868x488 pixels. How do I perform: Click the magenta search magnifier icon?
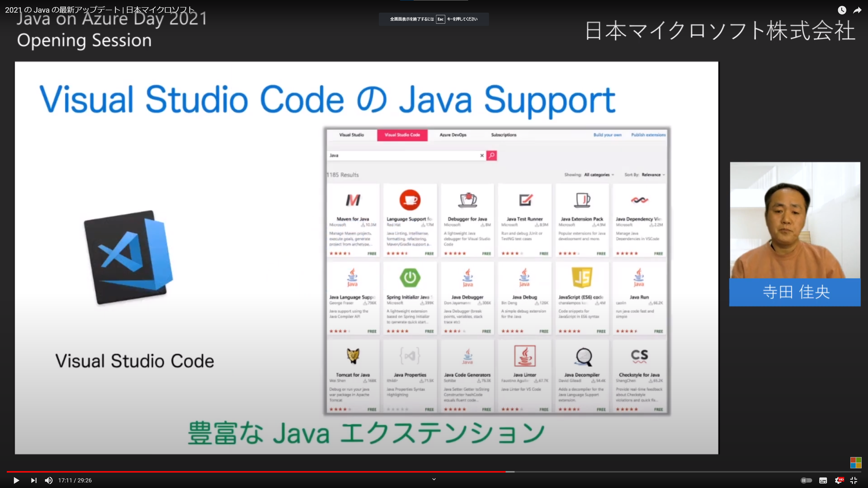coord(492,155)
